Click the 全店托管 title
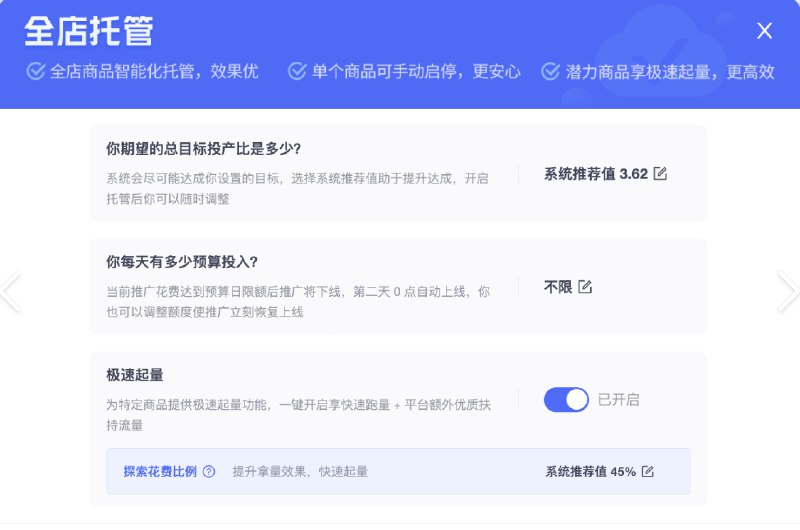Screen dimensions: 800x530 (89, 31)
